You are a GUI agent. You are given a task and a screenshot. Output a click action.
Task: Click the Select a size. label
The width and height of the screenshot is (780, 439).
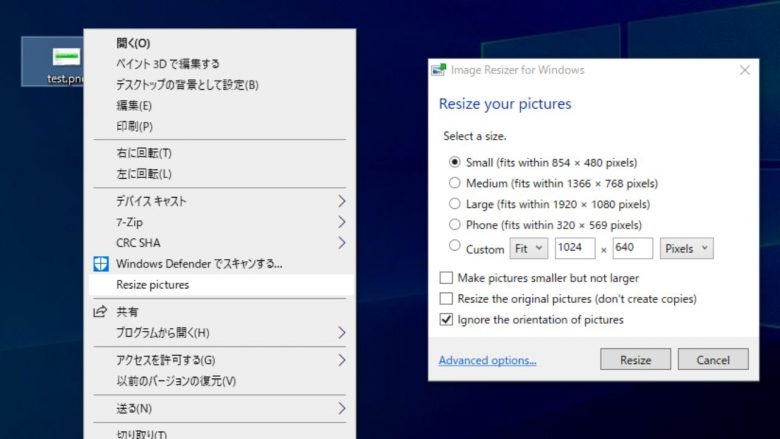[x=475, y=136]
